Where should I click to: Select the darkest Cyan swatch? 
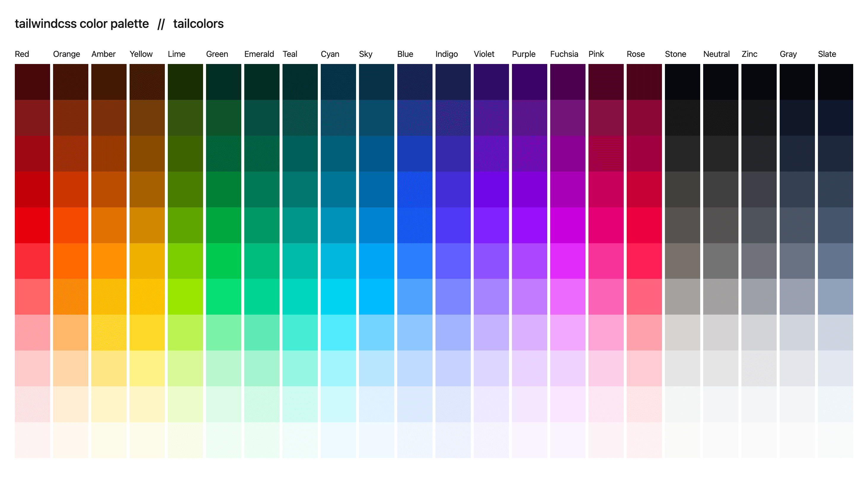click(338, 82)
